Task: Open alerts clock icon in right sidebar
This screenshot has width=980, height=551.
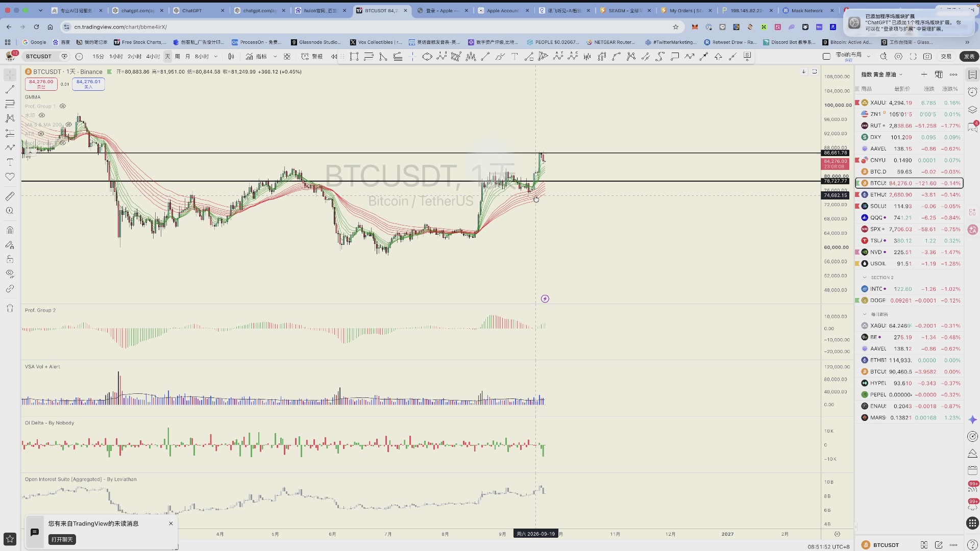Action: pyautogui.click(x=972, y=92)
